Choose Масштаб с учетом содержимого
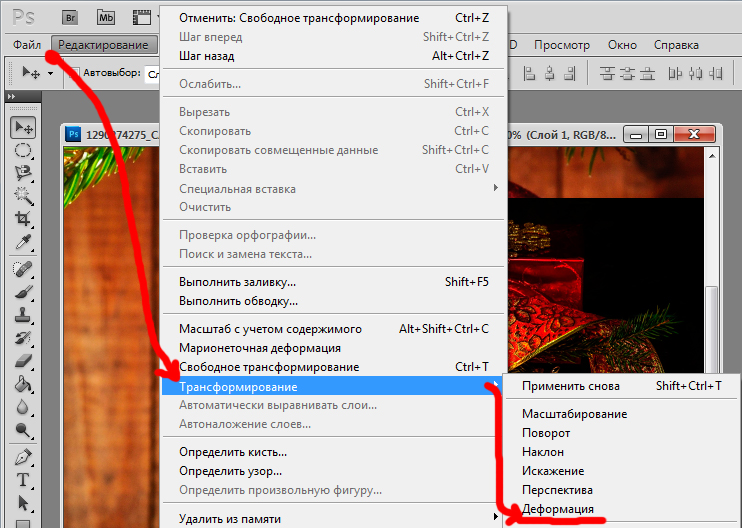Image resolution: width=742 pixels, height=528 pixels. coord(334,329)
